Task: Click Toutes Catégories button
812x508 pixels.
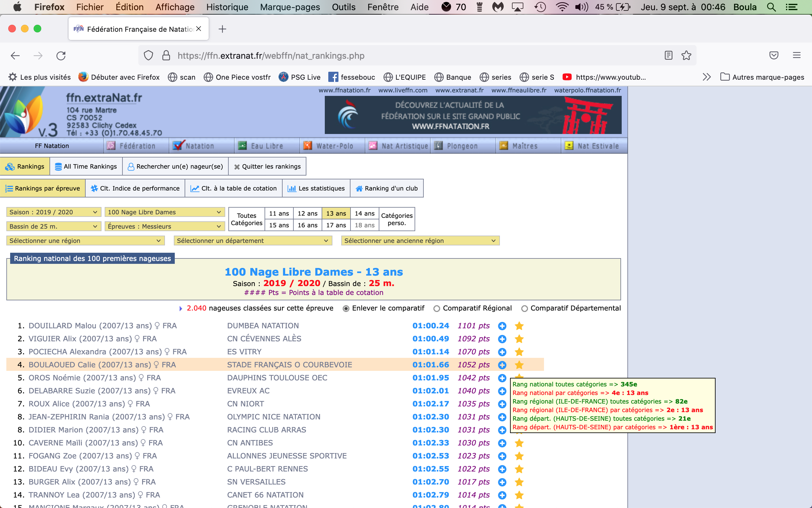Action: (247, 219)
